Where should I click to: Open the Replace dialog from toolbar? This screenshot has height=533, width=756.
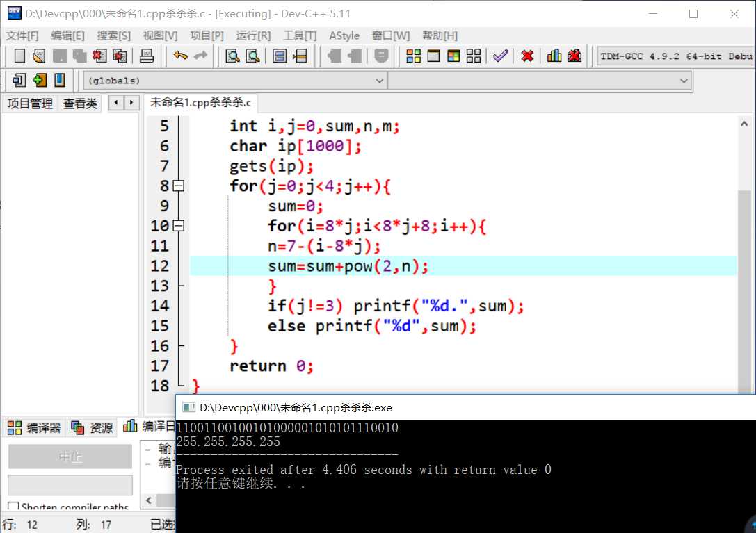pyautogui.click(x=253, y=56)
